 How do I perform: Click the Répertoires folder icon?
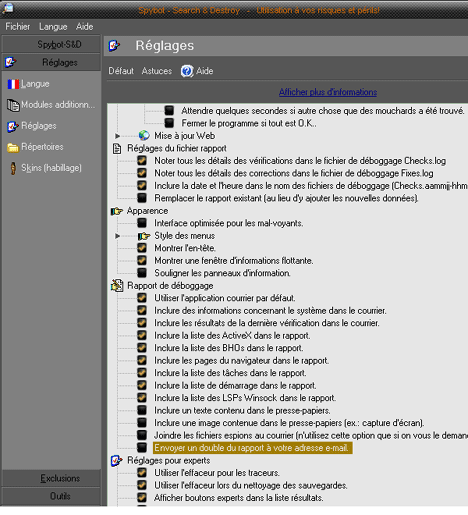13,147
